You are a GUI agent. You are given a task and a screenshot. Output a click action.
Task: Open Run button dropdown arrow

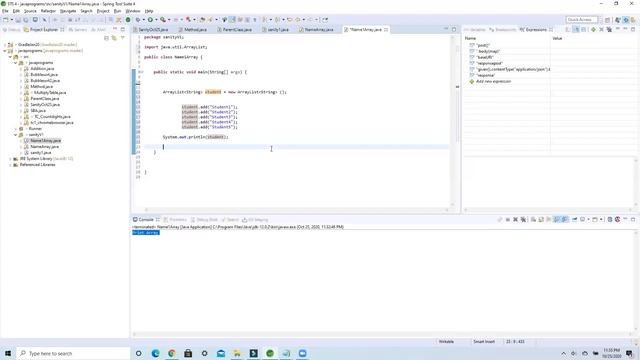(156, 20)
